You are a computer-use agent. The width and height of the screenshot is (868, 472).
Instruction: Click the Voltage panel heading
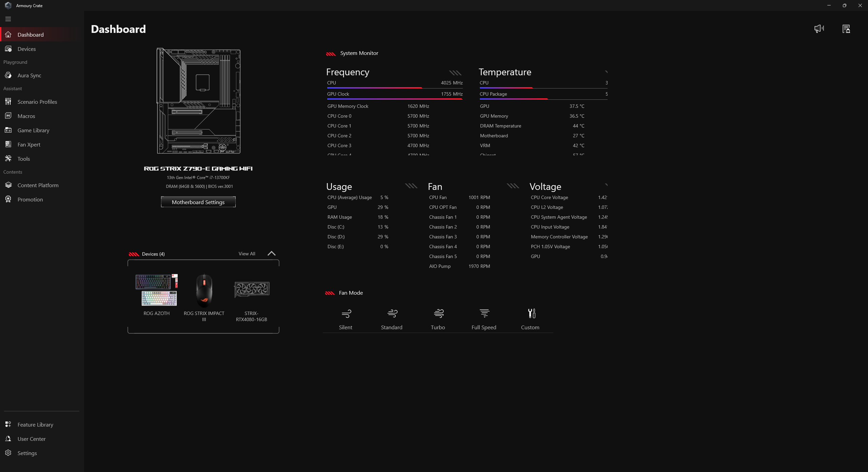tap(545, 186)
